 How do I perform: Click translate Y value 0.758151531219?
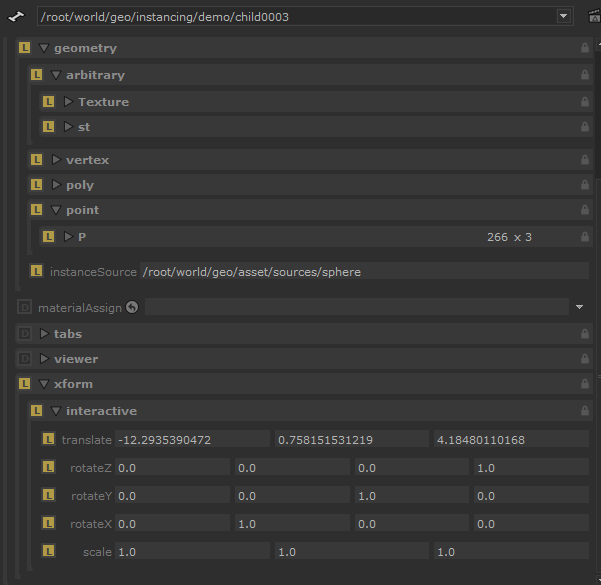[352, 439]
